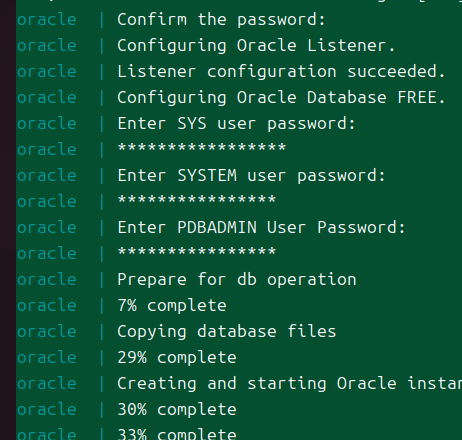
Task: Click the '30% complete' line
Action: coord(177,410)
